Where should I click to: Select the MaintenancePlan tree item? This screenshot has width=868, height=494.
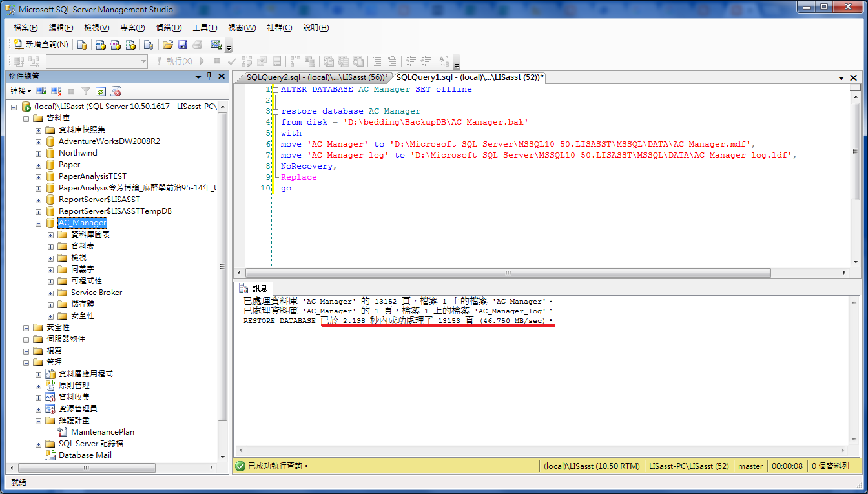click(x=103, y=431)
